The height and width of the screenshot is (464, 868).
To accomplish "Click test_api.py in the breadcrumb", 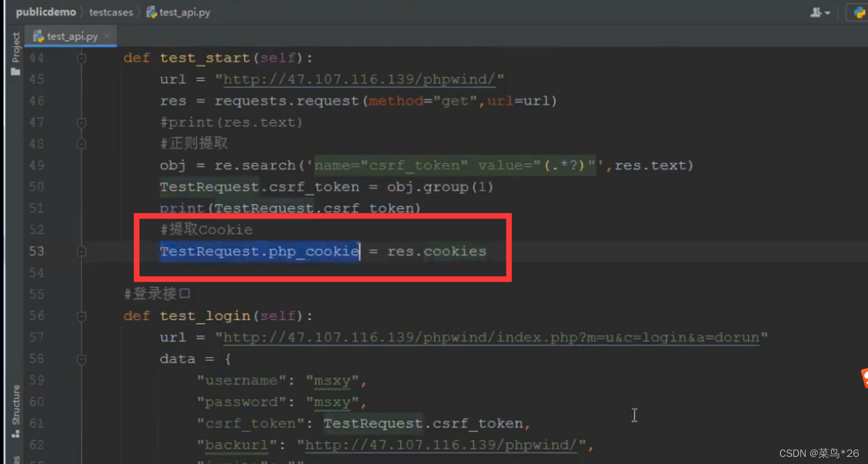I will [179, 12].
